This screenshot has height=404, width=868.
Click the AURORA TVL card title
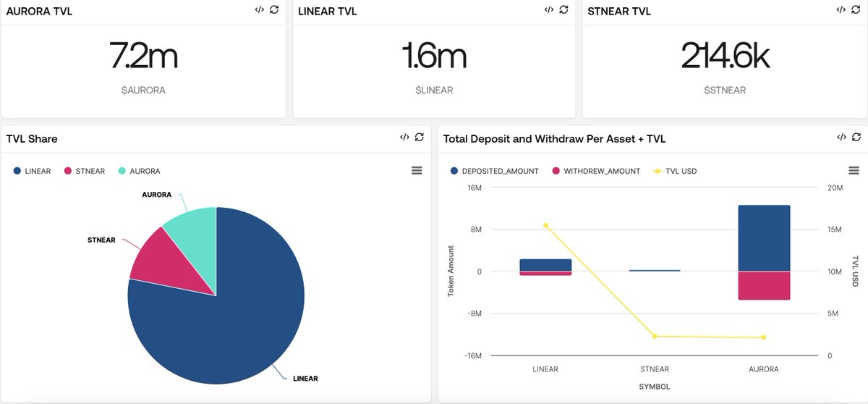tap(39, 12)
